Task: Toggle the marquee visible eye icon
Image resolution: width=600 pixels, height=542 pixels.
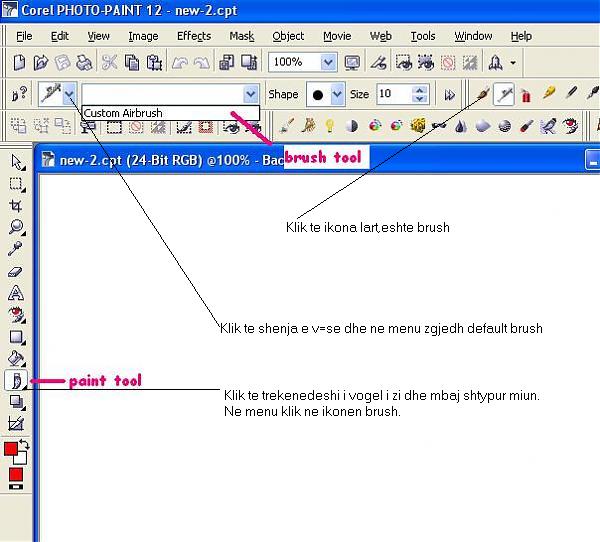Action: point(230,127)
